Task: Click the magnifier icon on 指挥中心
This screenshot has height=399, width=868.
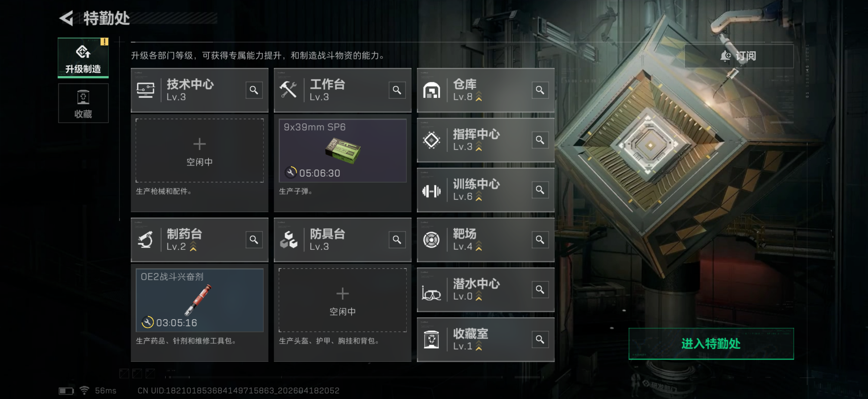Action: point(540,140)
